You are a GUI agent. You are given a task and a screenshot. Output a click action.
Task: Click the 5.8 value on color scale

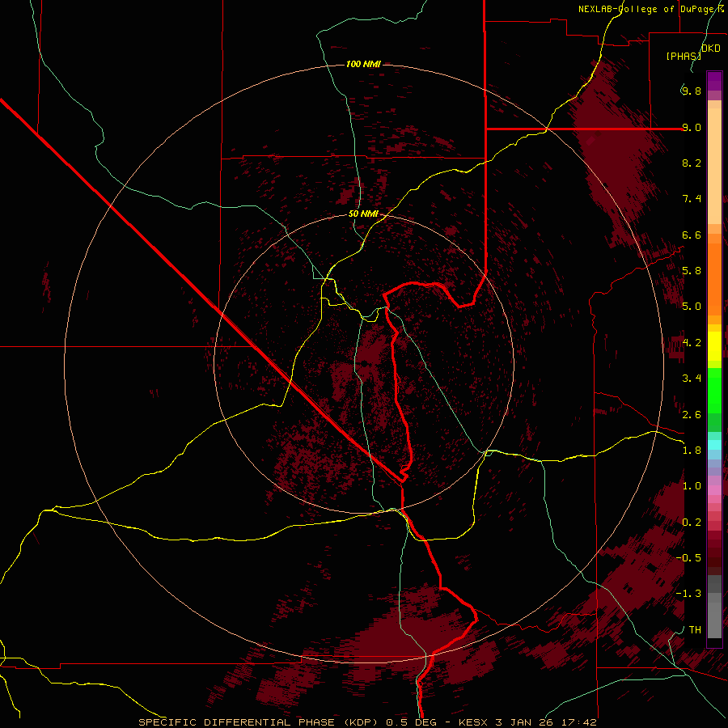tap(692, 271)
